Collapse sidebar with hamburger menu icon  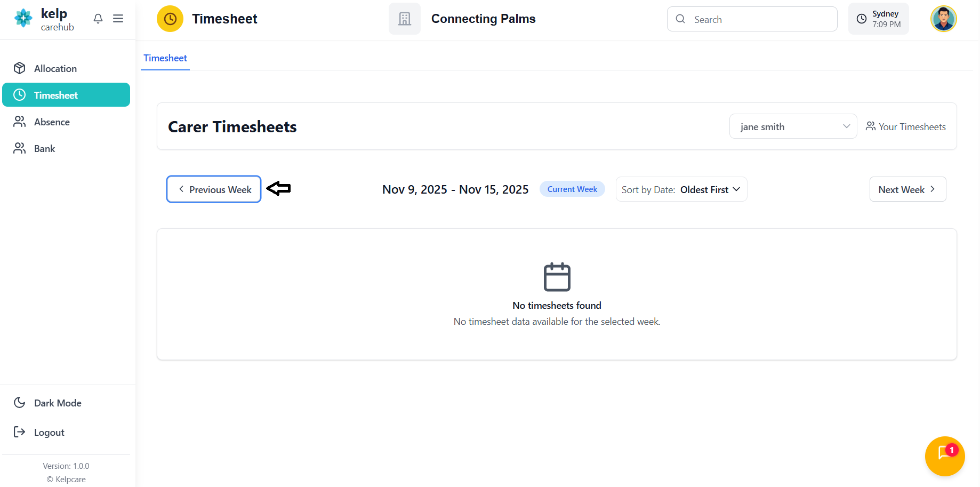click(118, 19)
